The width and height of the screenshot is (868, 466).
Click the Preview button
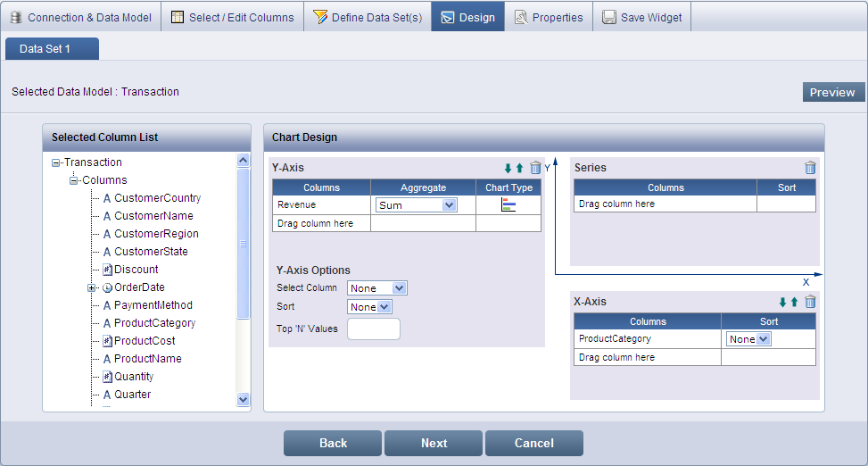tap(832, 92)
